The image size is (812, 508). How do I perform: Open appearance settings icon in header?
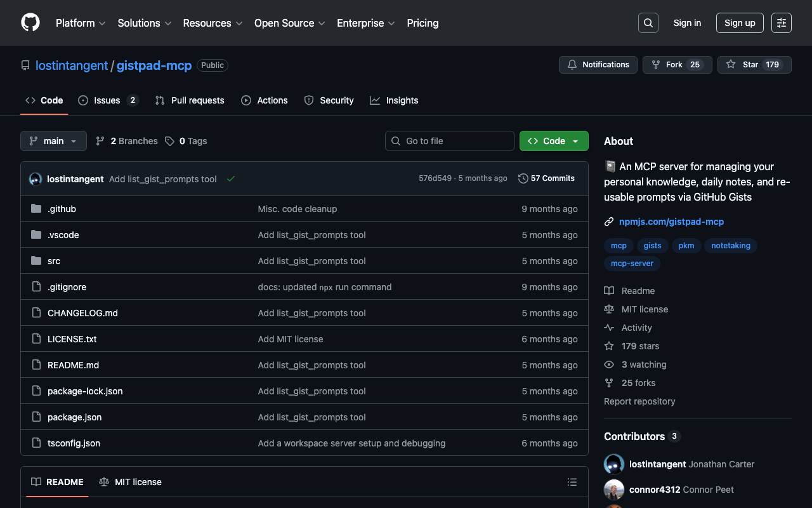point(781,23)
